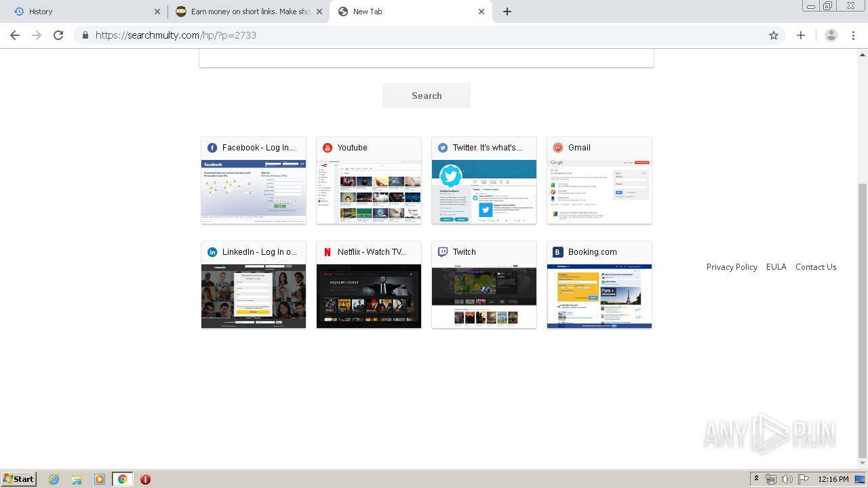Close the Earn money on short links tab
868x488 pixels.
tap(319, 12)
